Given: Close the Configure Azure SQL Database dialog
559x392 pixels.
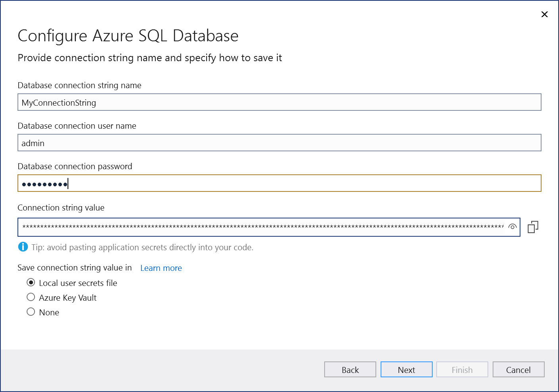Looking at the screenshot, I should tap(544, 14).
